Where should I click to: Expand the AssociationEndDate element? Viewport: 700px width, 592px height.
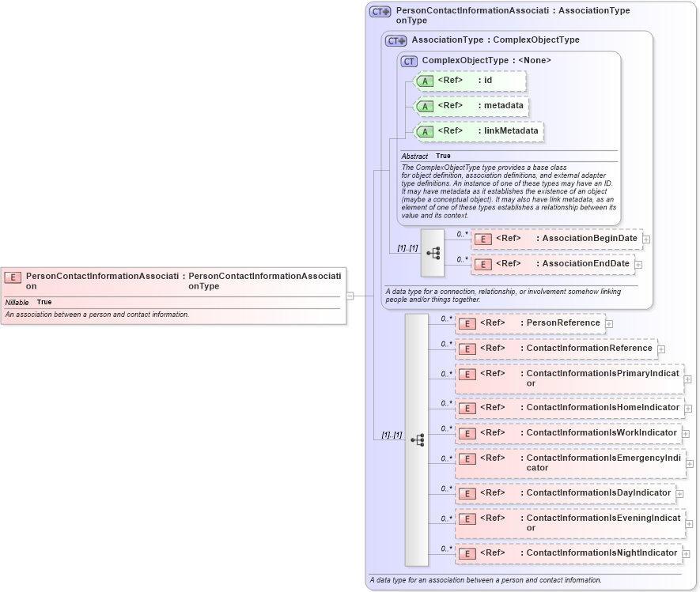click(637, 263)
